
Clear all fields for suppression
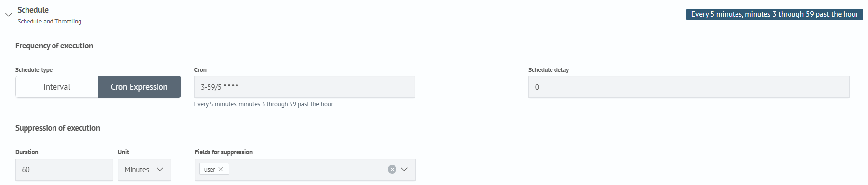click(x=392, y=169)
